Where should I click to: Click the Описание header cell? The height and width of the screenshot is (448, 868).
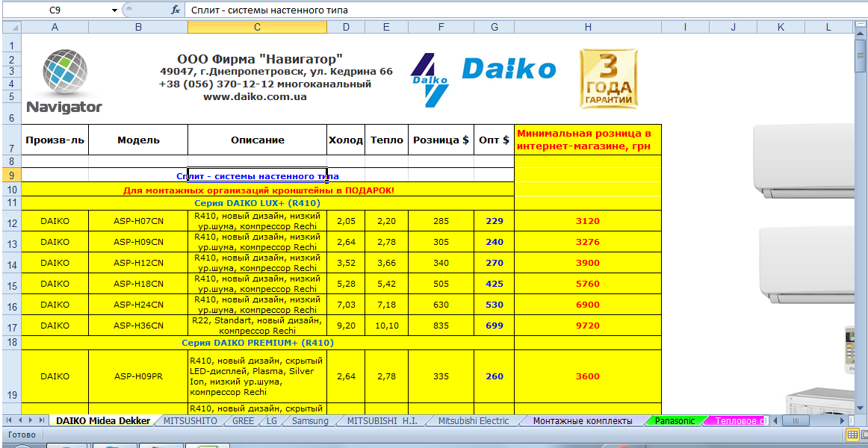pos(258,140)
